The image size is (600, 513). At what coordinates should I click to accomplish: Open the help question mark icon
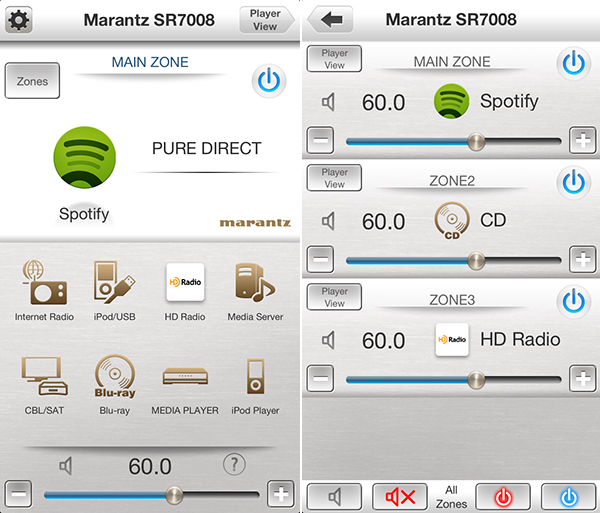(234, 464)
